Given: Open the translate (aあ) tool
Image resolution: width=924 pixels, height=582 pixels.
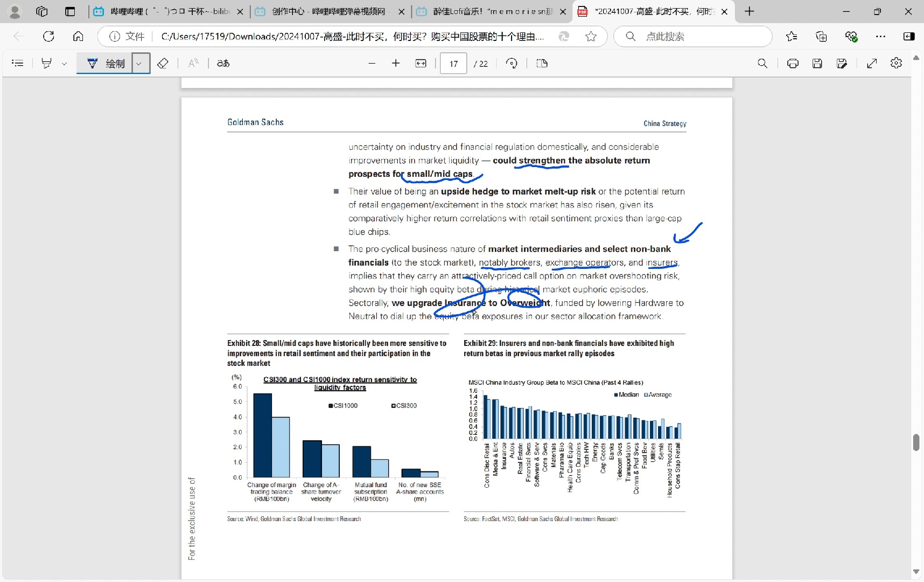Looking at the screenshot, I should [x=223, y=64].
